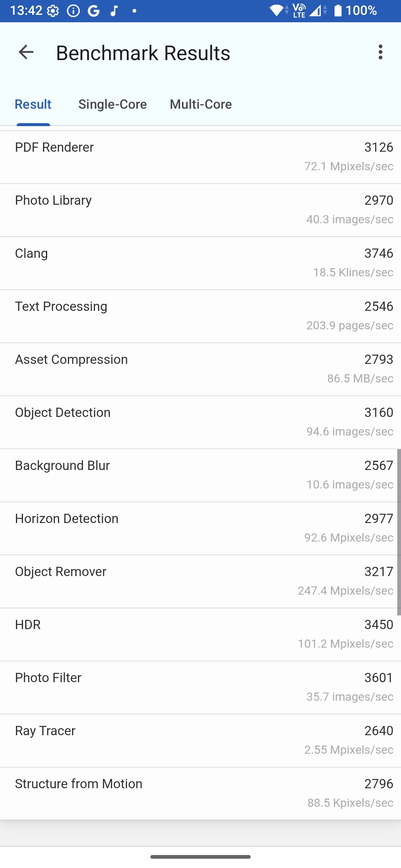Click the vertical scrollbar thumb
Image resolution: width=401 pixels, height=868 pixels.
399,532
